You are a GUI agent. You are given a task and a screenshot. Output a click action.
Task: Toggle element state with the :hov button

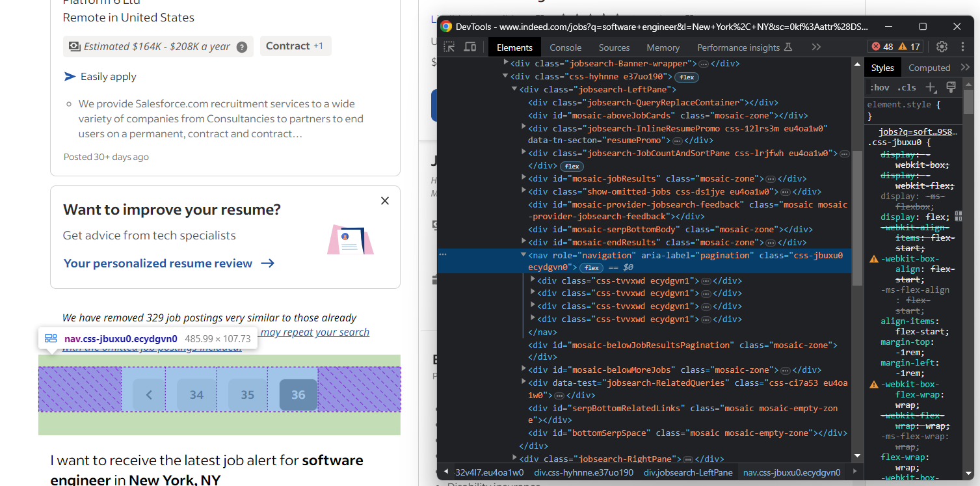(x=879, y=87)
